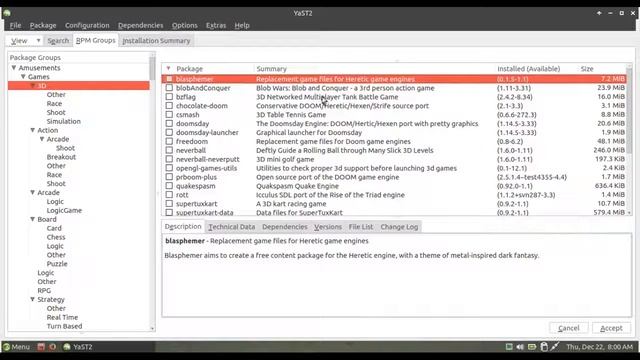Toggle the supertuxkart package checkbox

(169, 204)
